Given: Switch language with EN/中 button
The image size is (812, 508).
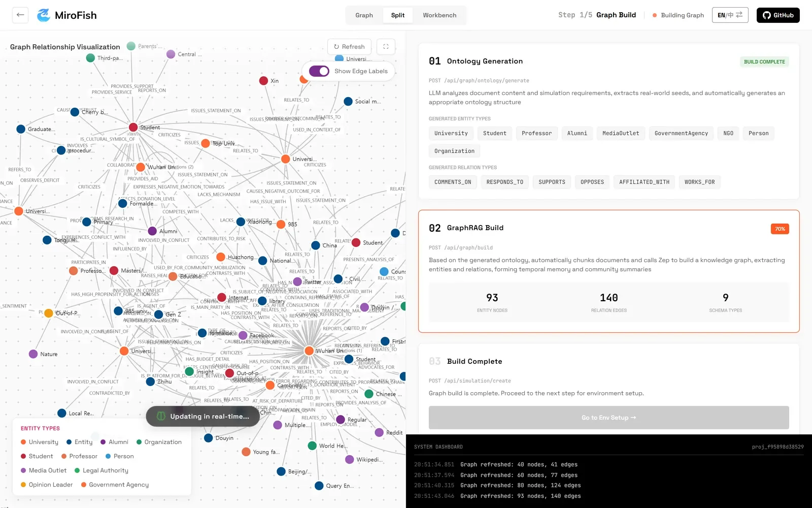Looking at the screenshot, I should coord(730,15).
